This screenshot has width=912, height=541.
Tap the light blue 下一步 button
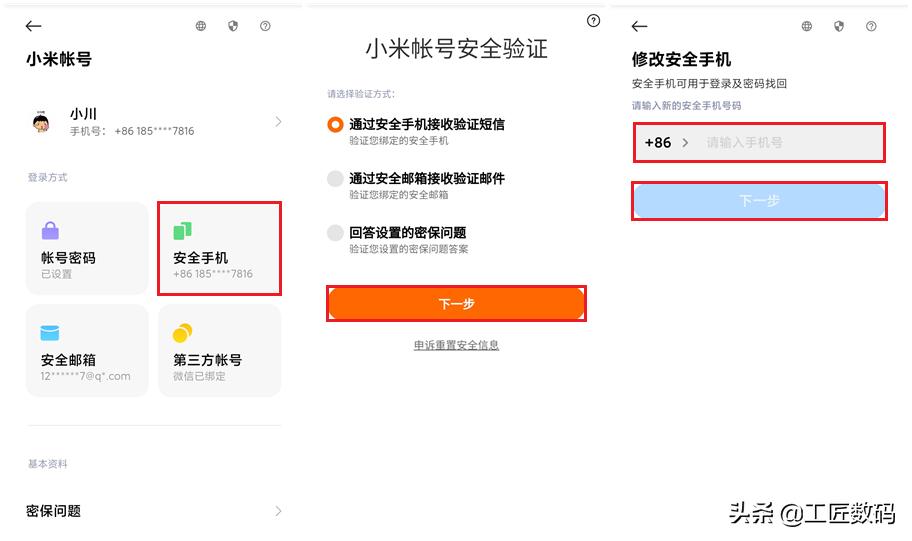click(x=759, y=201)
